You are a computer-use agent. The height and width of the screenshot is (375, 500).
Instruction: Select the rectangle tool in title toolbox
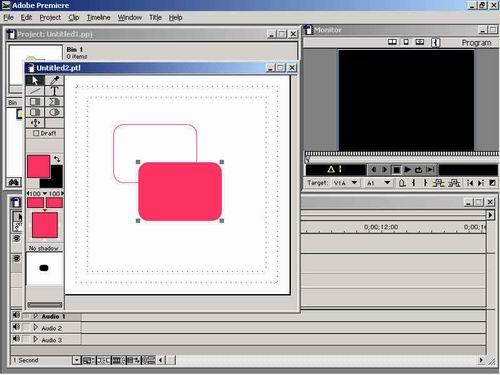[35, 102]
